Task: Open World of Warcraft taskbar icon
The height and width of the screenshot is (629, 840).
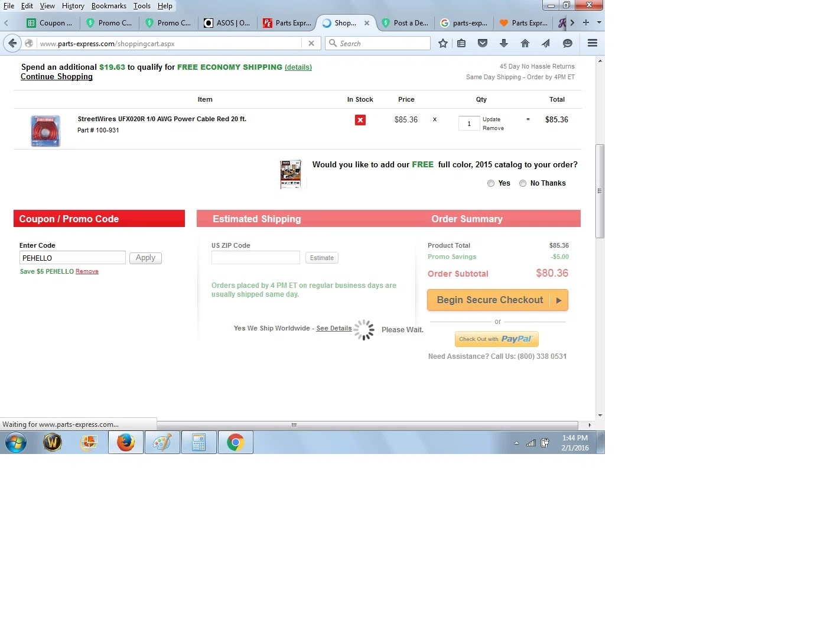Action: point(53,442)
